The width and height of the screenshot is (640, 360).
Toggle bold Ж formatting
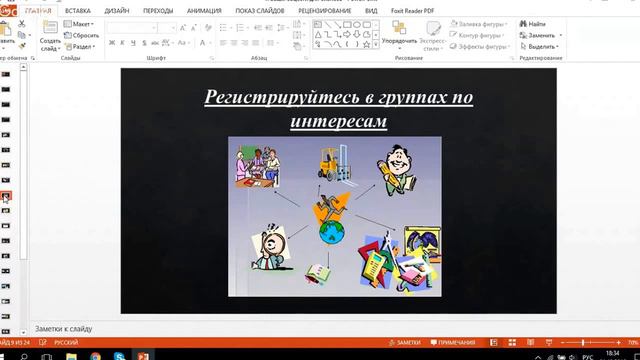[x=112, y=43]
